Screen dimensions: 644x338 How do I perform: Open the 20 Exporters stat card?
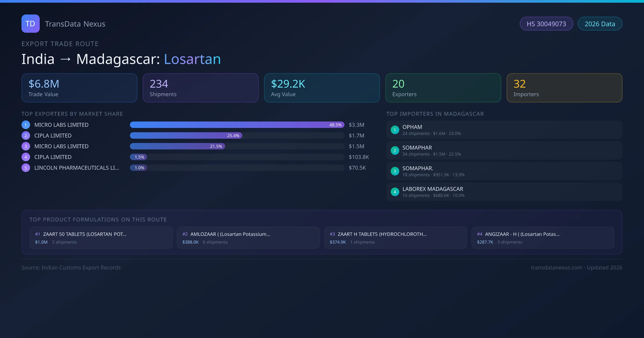click(443, 88)
